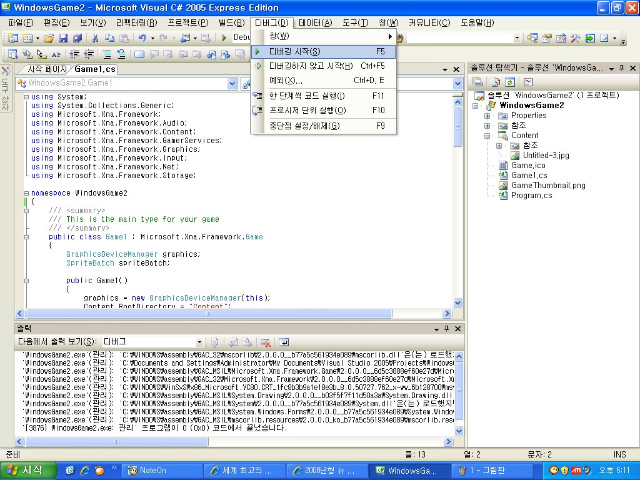This screenshot has width=640, height=480.
Task: Open Game1.cs in Solution Explorer
Action: pyautogui.click(x=529, y=175)
